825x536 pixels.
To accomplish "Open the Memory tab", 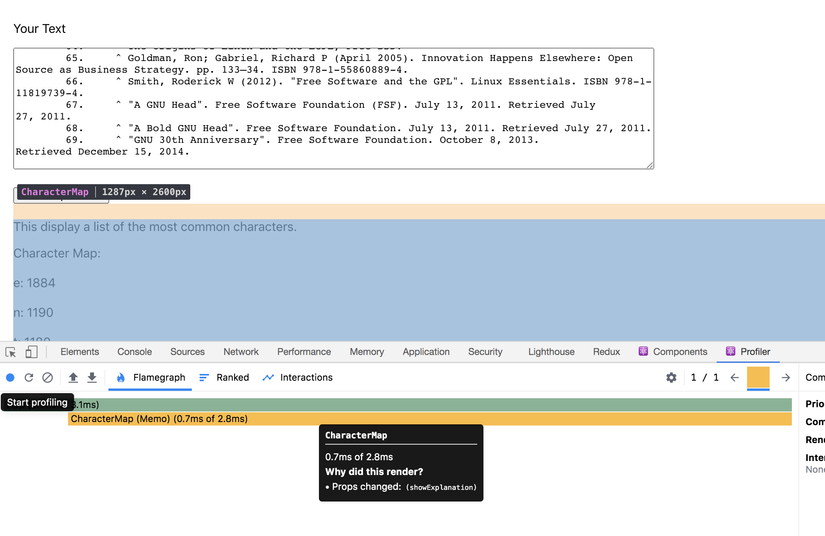I will coord(367,352).
